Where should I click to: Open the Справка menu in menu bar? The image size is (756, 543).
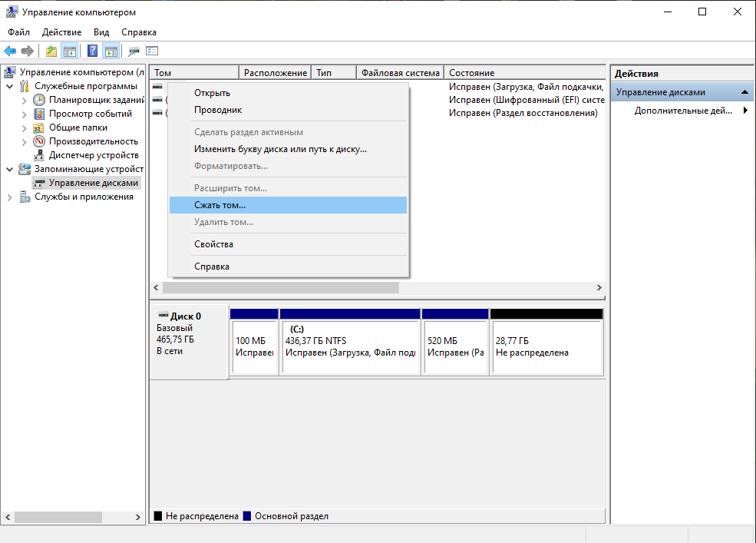[139, 32]
